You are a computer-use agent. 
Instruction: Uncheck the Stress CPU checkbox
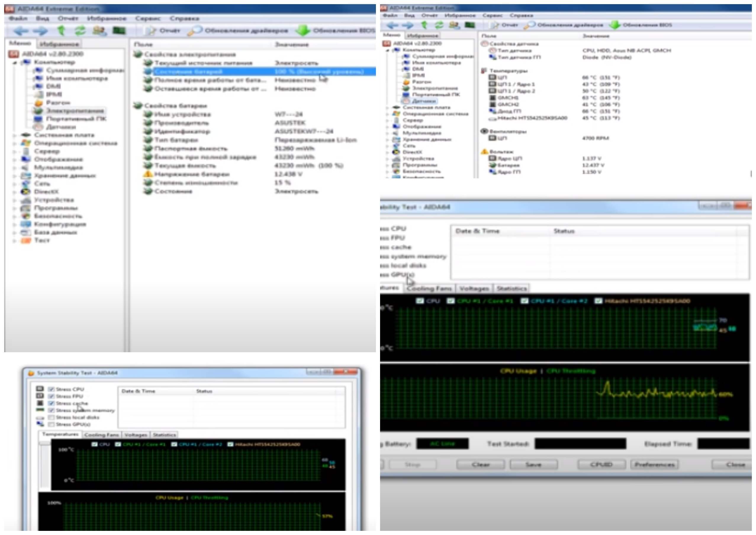tap(51, 389)
